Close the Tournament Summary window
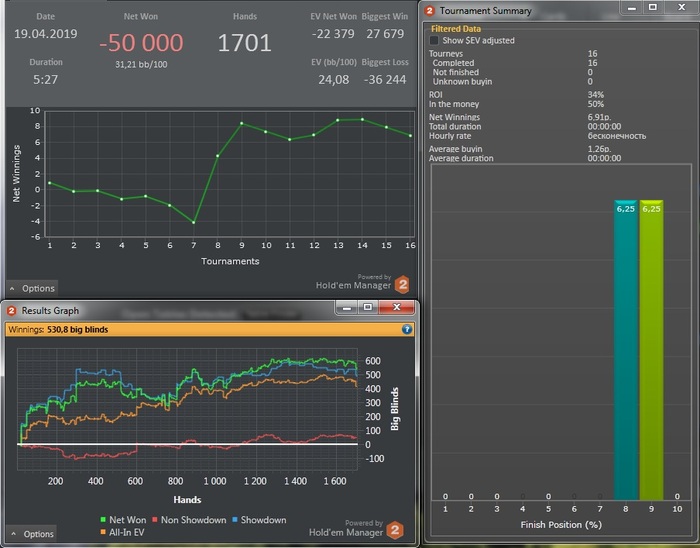The image size is (700, 548). [681, 7]
